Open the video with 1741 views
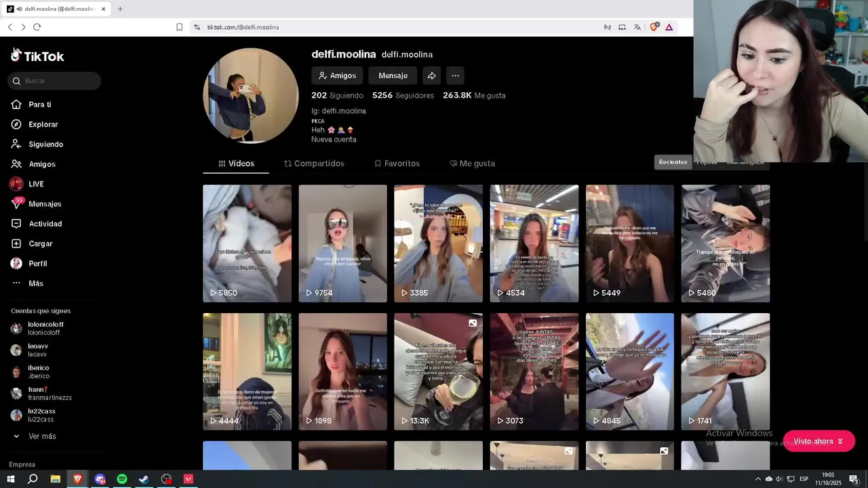The width and height of the screenshot is (868, 488). [726, 371]
